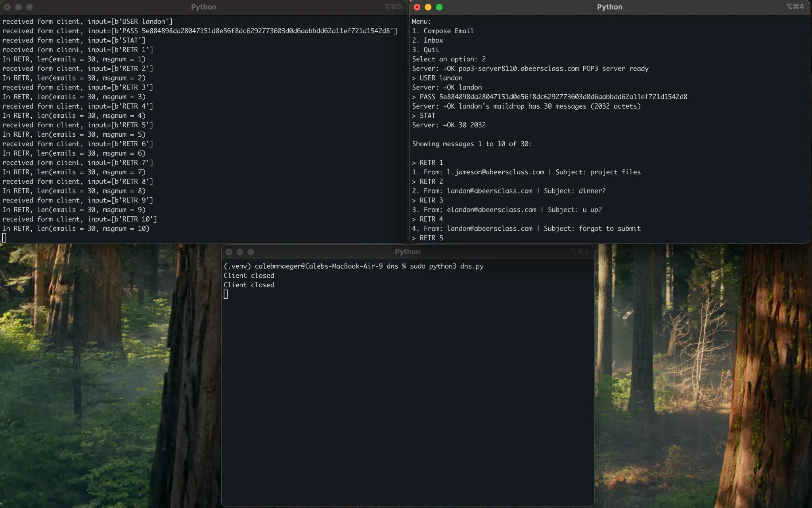Image resolution: width=812 pixels, height=508 pixels.
Task: Click the first "Client closed" line
Action: point(249,276)
